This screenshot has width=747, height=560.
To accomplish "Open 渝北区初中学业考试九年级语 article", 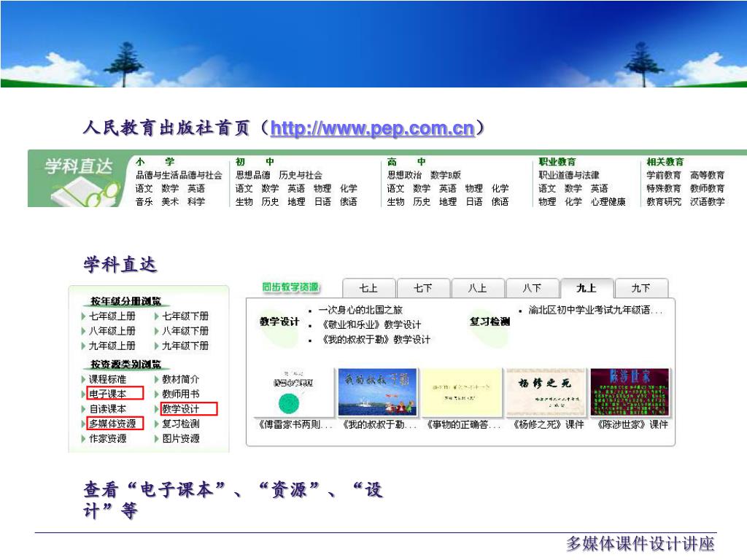I will [x=595, y=310].
